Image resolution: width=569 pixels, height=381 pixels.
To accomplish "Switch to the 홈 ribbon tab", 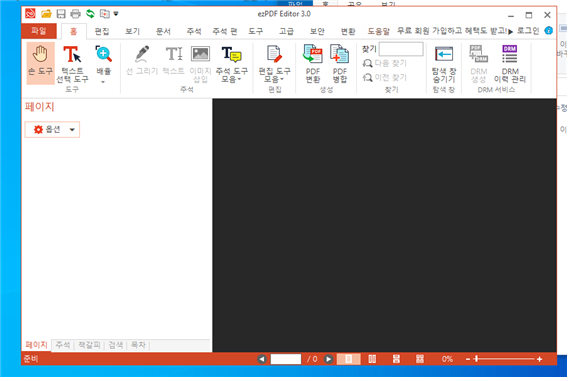I will [x=74, y=32].
